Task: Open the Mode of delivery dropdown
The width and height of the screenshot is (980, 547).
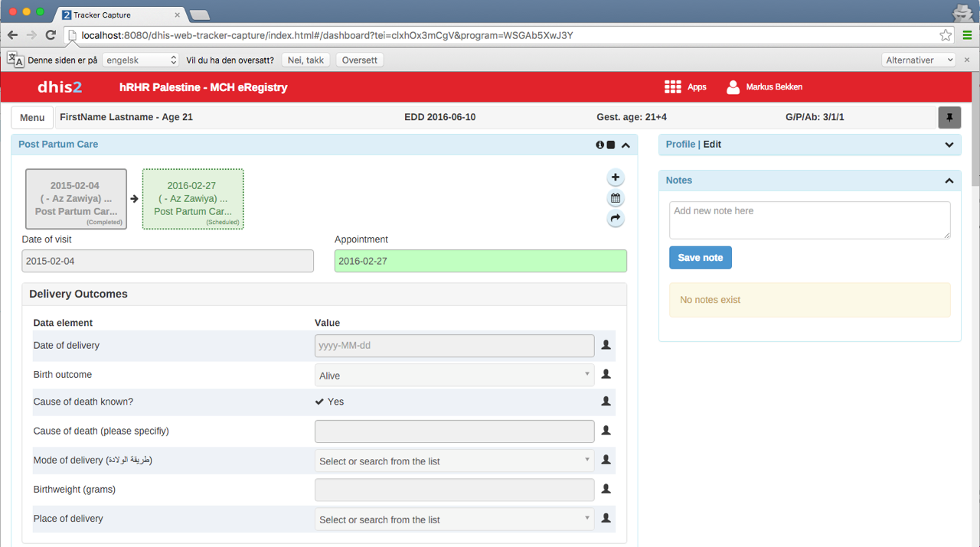Action: pos(454,461)
